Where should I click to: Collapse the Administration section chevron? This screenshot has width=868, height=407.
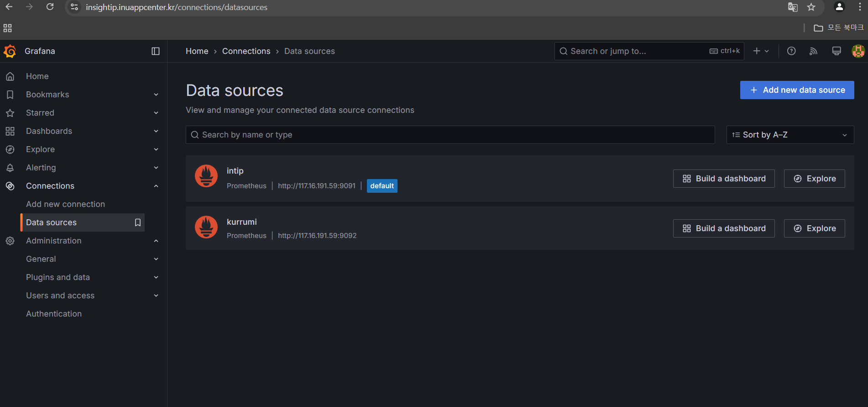point(156,241)
